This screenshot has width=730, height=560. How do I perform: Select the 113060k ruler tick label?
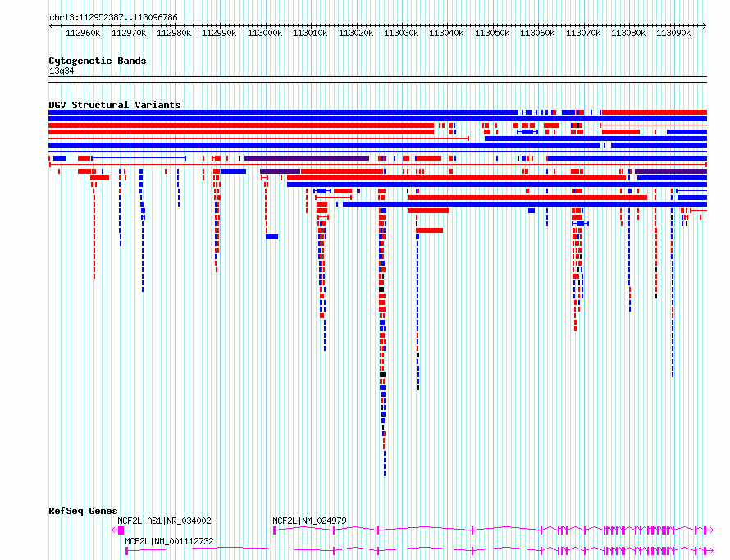(x=537, y=33)
